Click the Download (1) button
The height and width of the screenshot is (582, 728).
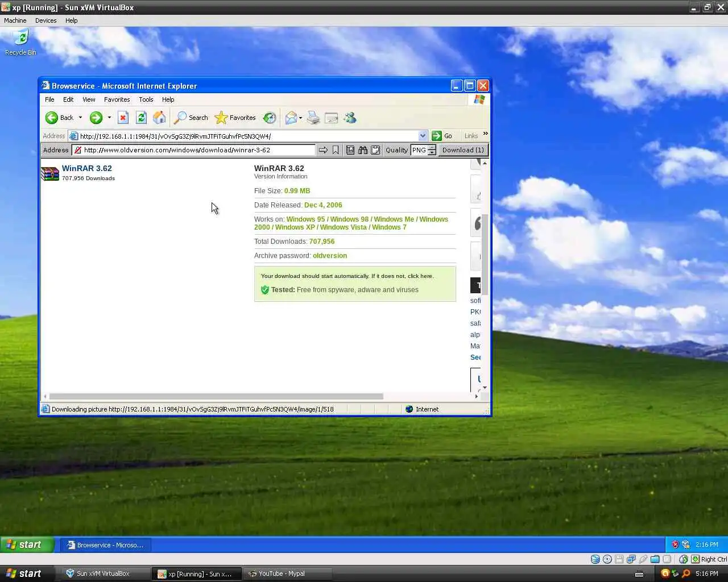(x=463, y=150)
